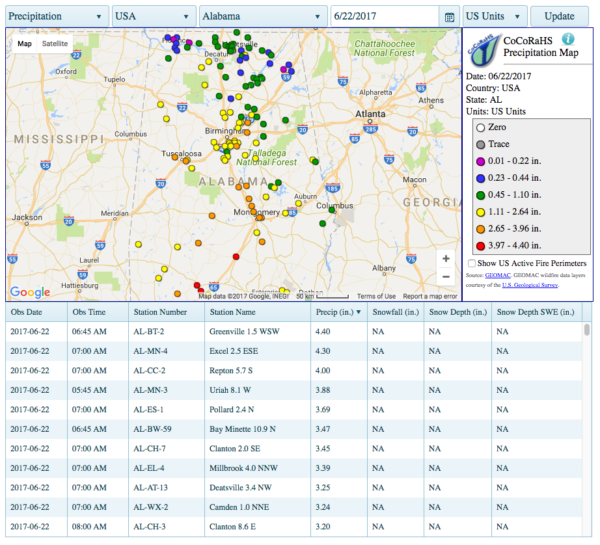Sort by Snow Depth (in.) column header
The image size is (600, 545).
pyautogui.click(x=458, y=312)
